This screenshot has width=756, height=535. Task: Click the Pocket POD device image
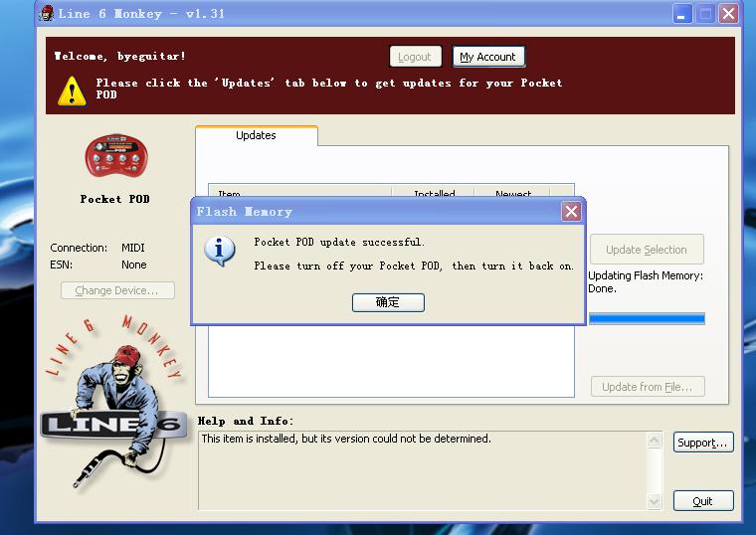[116, 156]
